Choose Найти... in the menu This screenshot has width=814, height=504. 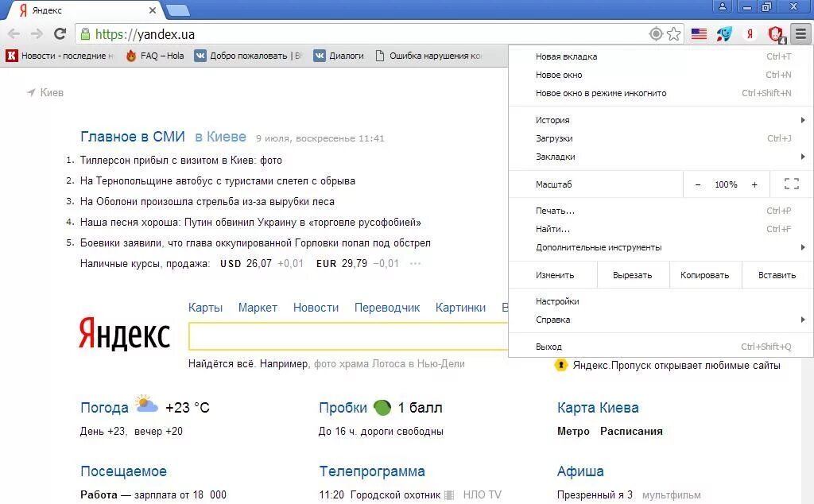click(661, 229)
